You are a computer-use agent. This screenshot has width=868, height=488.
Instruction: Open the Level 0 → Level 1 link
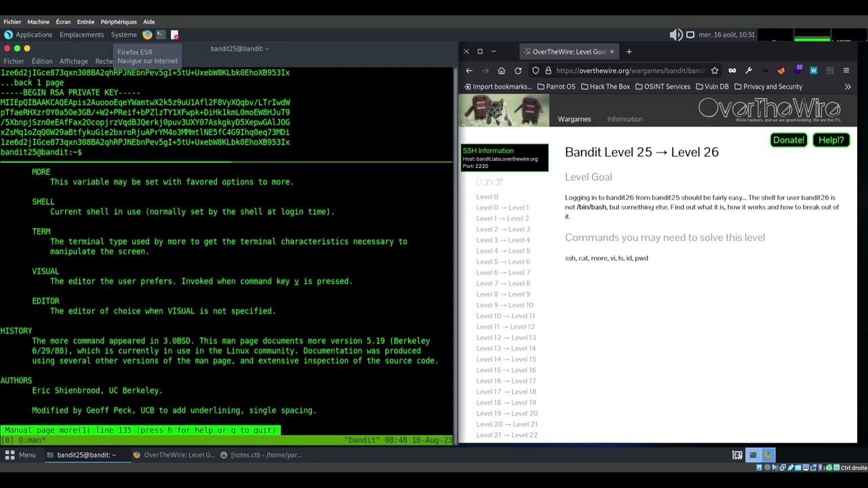coord(502,207)
